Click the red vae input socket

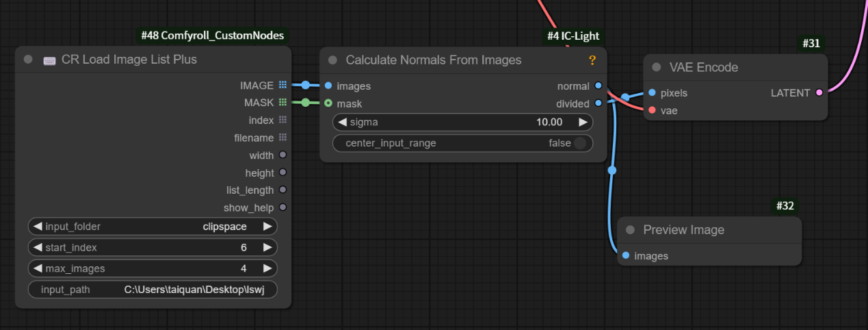[x=652, y=110]
